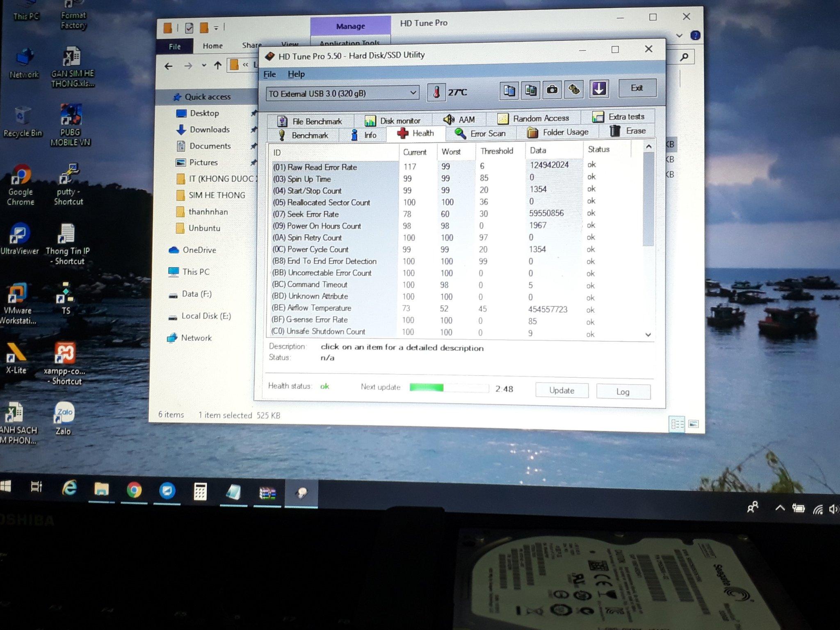Viewport: 840px width, 630px height.
Task: Select the VMware Workstation desktop icon
Action: (x=18, y=304)
